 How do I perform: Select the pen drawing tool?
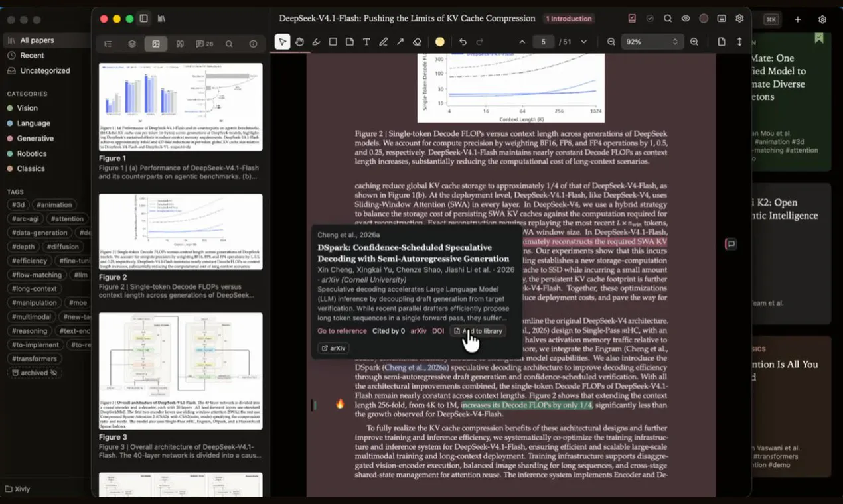[383, 42]
